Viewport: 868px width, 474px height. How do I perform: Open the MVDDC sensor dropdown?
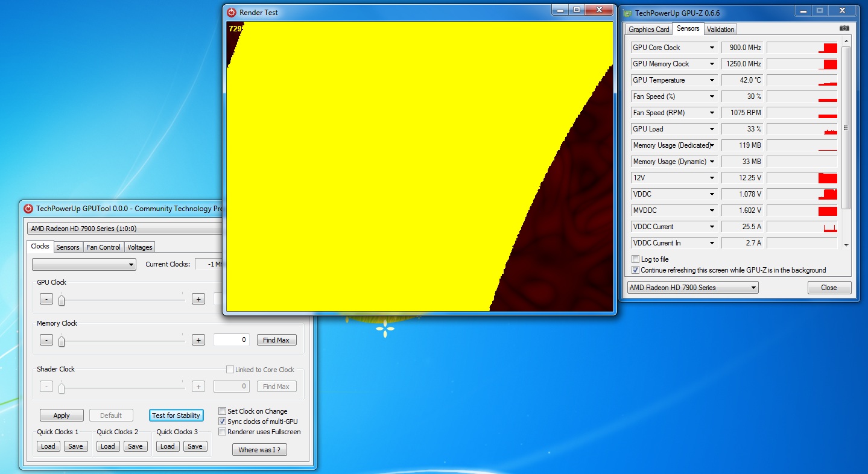[712, 210]
